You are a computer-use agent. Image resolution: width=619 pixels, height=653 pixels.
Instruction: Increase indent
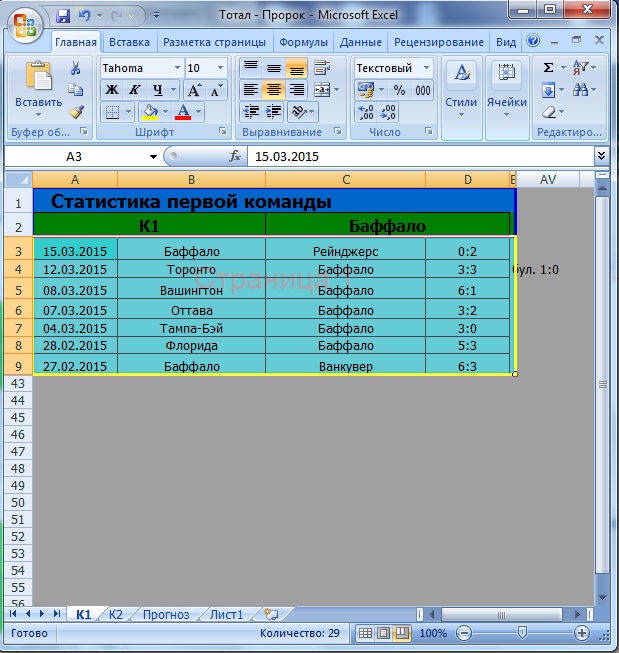[x=274, y=112]
